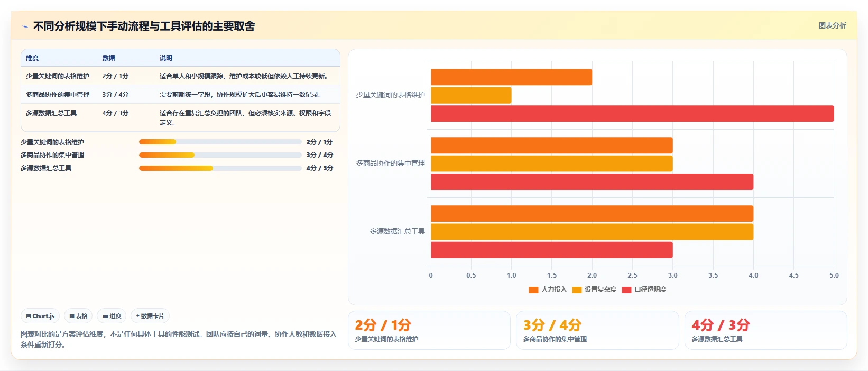Click the progress bar for 少量关键词的表格维护
868x371 pixels.
[x=220, y=142]
